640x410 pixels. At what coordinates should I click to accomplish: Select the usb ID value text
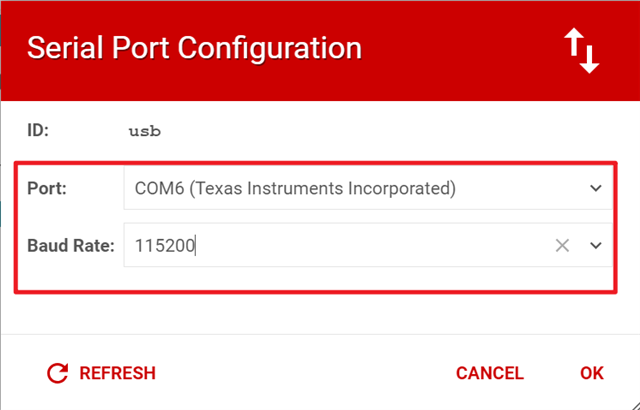pos(144,131)
